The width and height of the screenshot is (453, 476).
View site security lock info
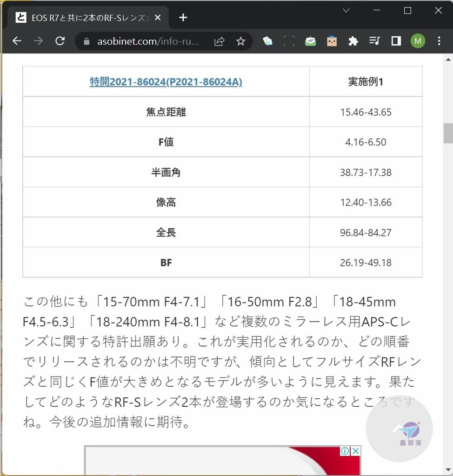coord(87,41)
